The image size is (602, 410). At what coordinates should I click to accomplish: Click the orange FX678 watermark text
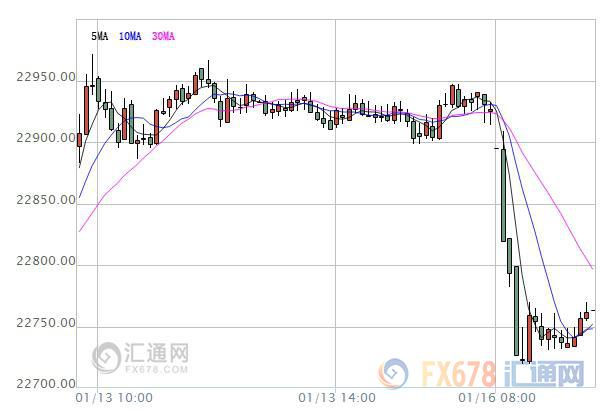click(458, 374)
